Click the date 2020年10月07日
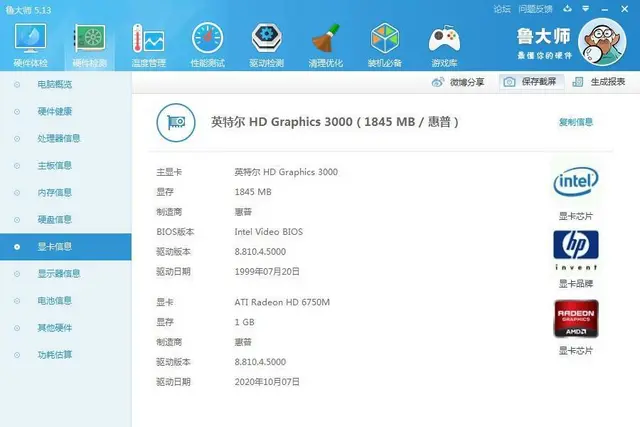Image resolution: width=640 pixels, height=427 pixels. (x=267, y=382)
